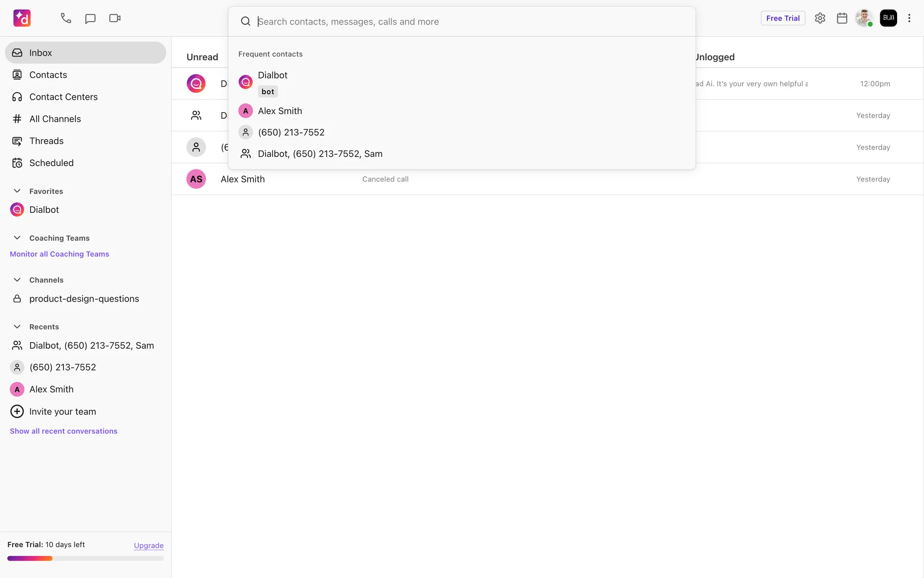Open the new message chat icon
Image resolution: width=924 pixels, height=578 pixels.
[x=90, y=18]
